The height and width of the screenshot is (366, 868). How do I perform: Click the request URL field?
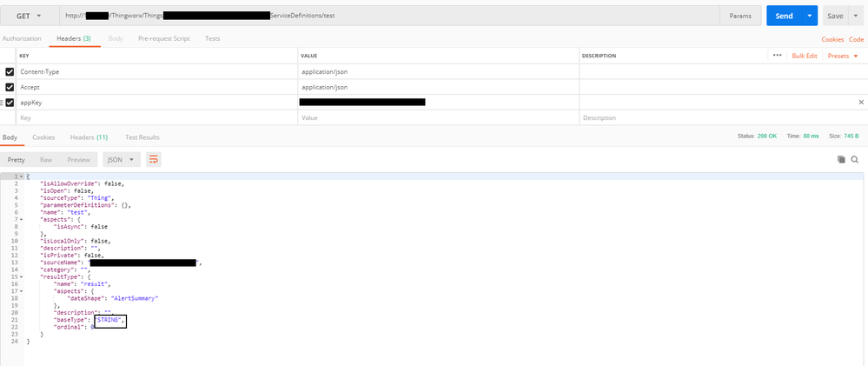coord(389,16)
